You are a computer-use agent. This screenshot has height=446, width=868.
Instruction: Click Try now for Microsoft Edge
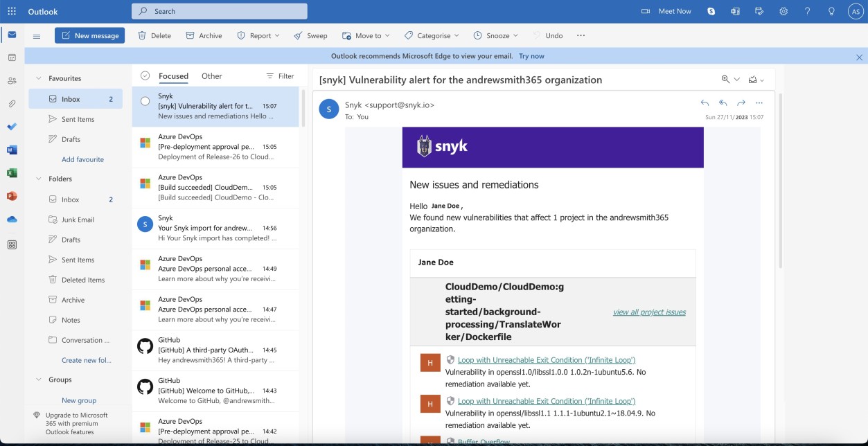click(531, 55)
